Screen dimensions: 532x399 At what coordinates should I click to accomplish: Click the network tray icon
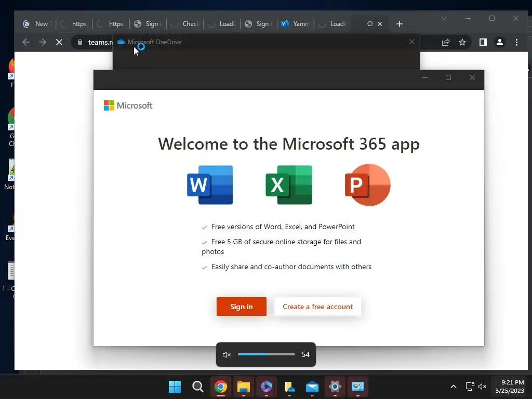(470, 387)
